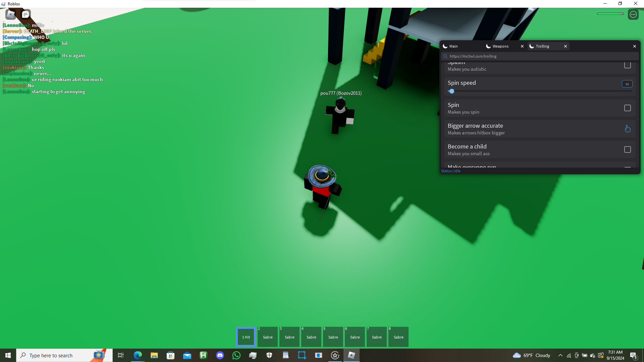Open the Roblox menu icon
This screenshot has height=362, width=644.
coord(11,14)
